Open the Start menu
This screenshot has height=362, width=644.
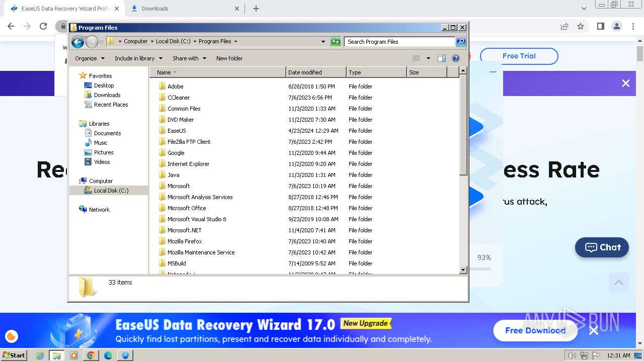[x=14, y=355]
